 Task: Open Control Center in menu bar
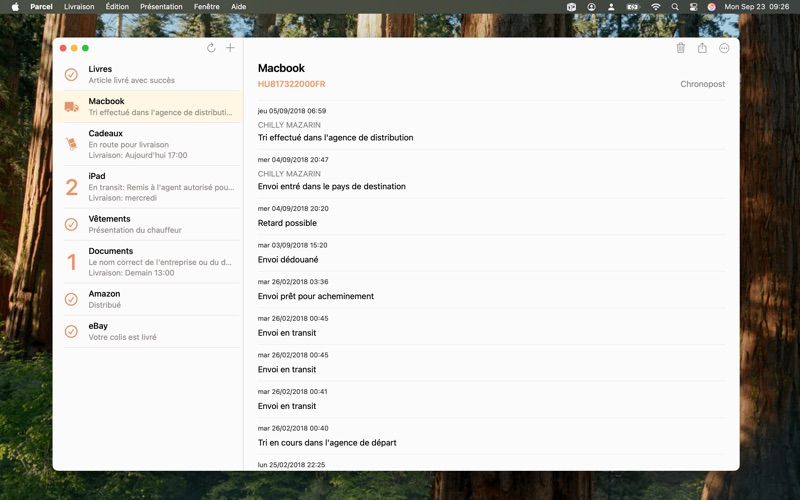693,7
